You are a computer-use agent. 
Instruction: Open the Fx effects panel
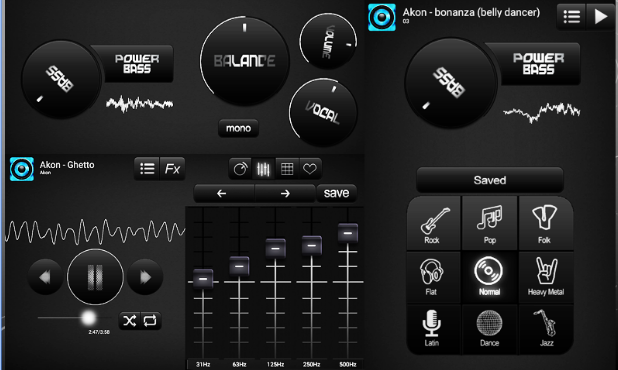(172, 169)
